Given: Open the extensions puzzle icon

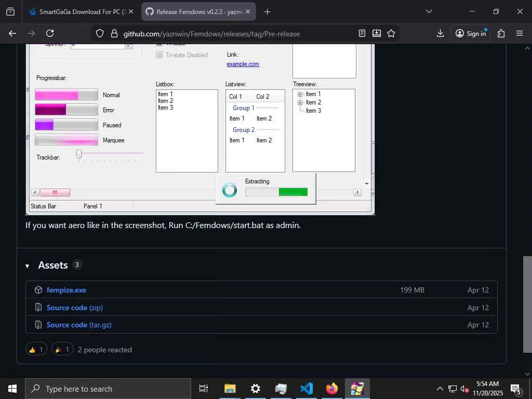Looking at the screenshot, I should click(x=501, y=33).
